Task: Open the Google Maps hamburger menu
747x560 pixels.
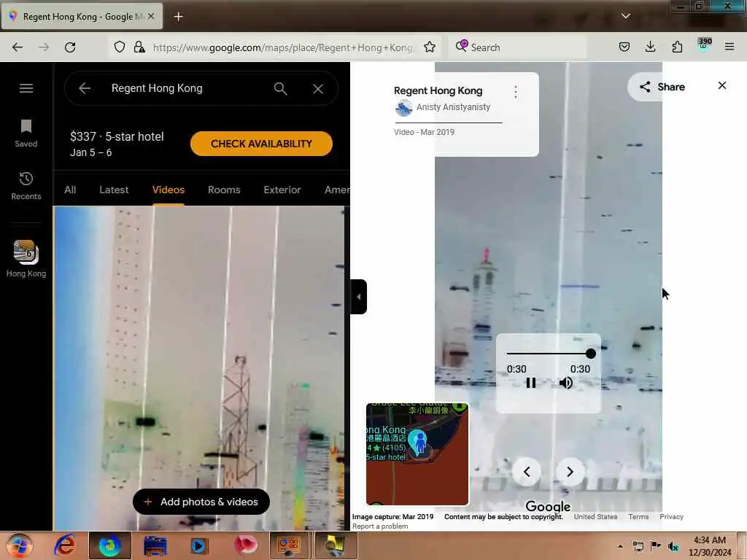Action: click(x=26, y=88)
